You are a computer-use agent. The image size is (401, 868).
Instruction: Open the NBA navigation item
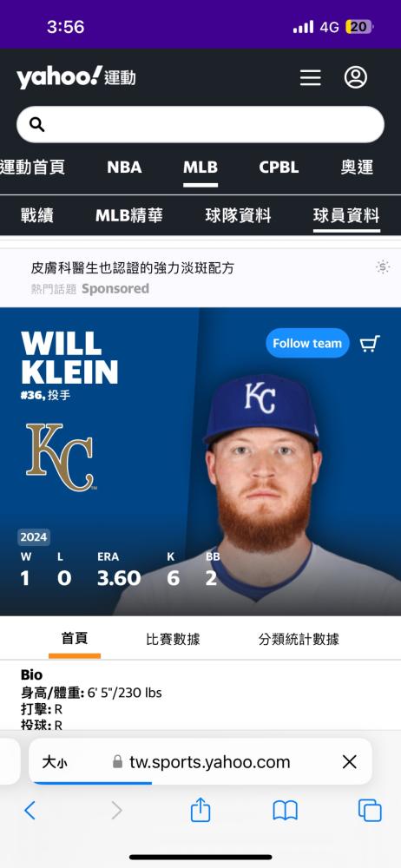click(124, 168)
